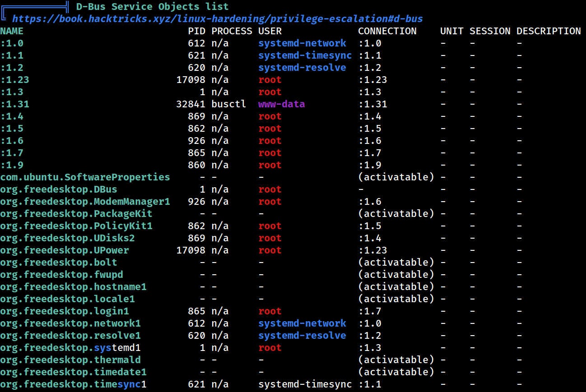
Task: Select org.freedesktop.ModemManager1 service name
Action: tap(85, 202)
